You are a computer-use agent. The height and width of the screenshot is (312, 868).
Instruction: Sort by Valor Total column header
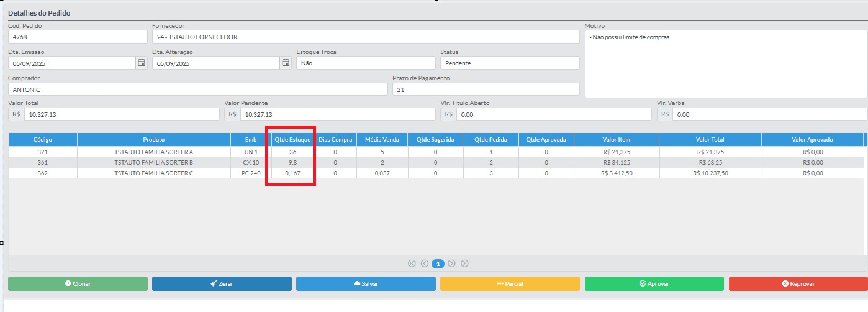pyautogui.click(x=710, y=140)
